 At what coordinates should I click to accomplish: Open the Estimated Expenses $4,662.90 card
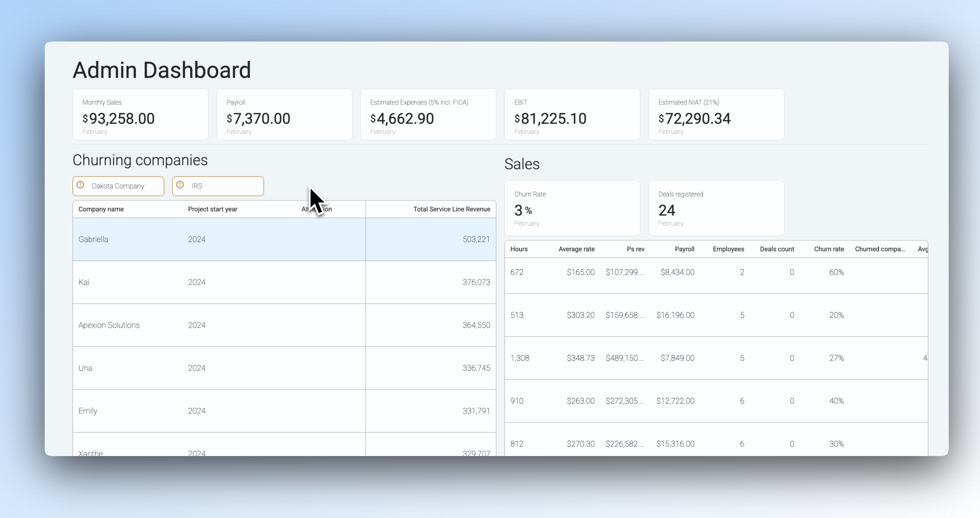[428, 115]
